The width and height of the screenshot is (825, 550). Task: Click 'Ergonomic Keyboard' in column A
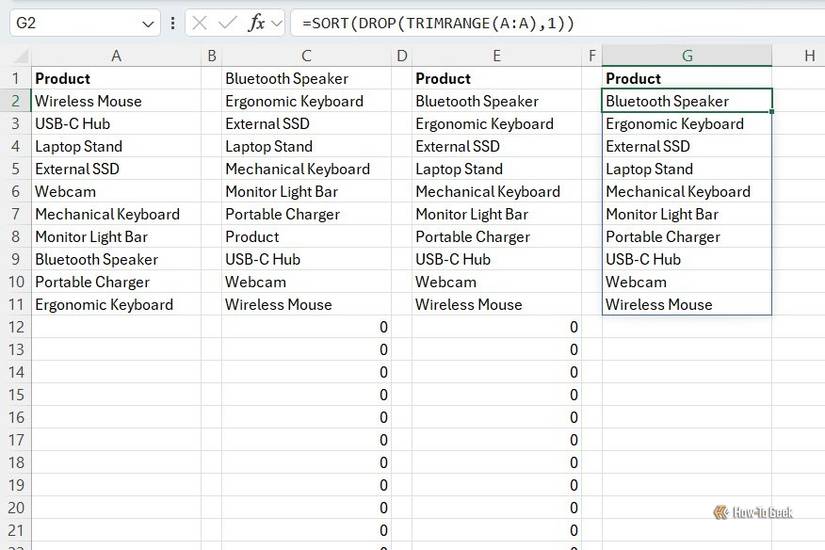tap(104, 305)
